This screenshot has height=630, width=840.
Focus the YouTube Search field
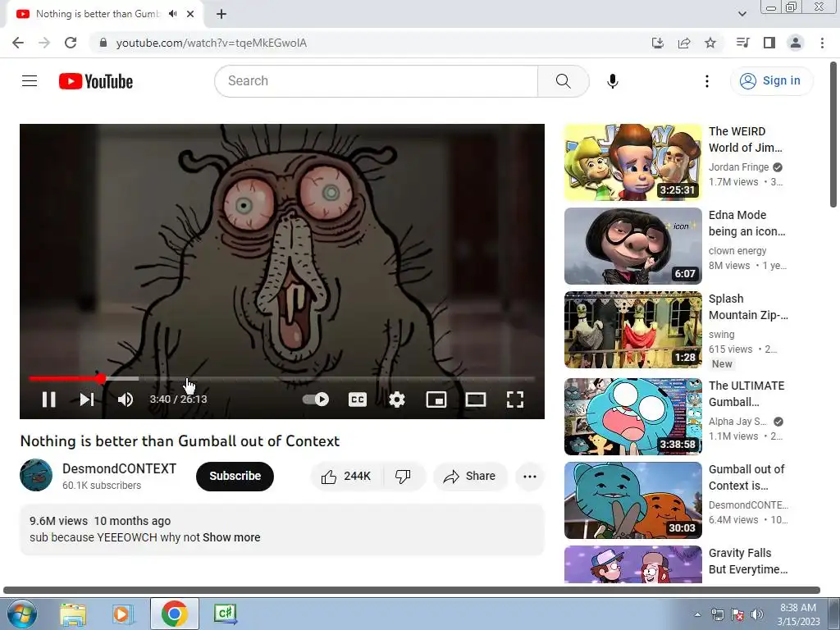[x=376, y=81]
